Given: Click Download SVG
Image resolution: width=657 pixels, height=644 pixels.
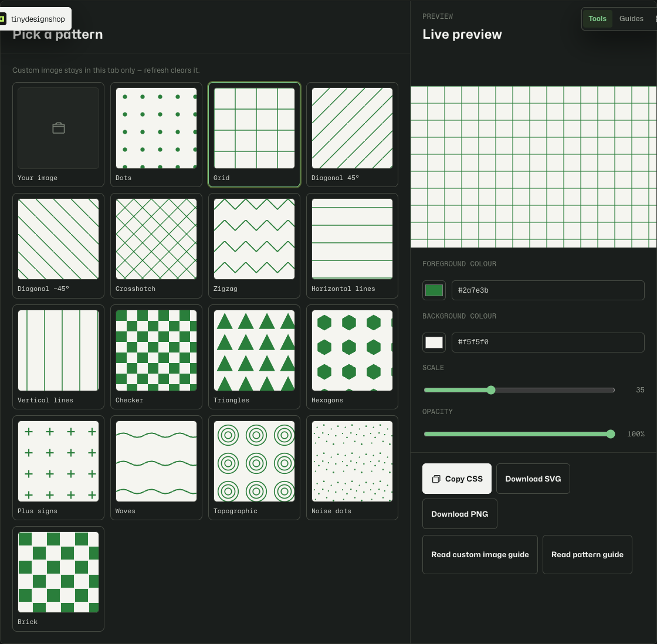Looking at the screenshot, I should pos(533,479).
